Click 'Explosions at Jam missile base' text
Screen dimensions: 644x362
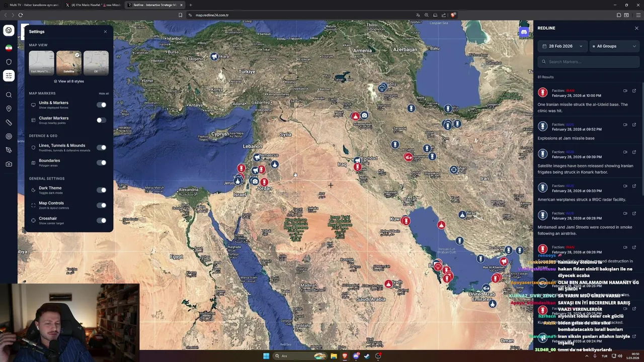tap(566, 138)
